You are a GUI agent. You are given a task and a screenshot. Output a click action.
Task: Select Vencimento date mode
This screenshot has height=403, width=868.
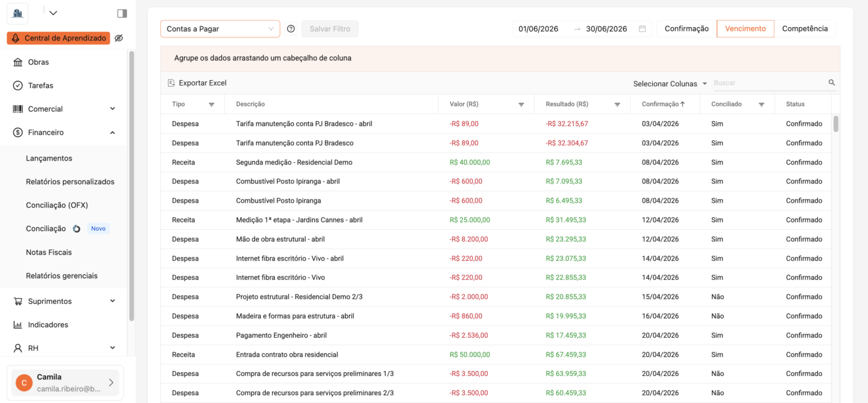click(x=746, y=29)
